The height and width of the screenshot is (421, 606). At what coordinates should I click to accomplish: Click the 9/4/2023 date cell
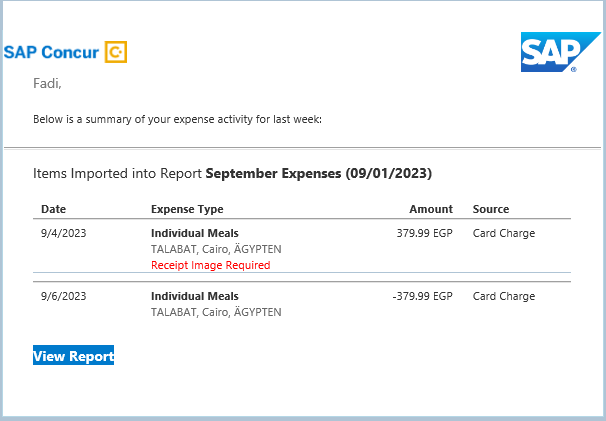pos(63,233)
